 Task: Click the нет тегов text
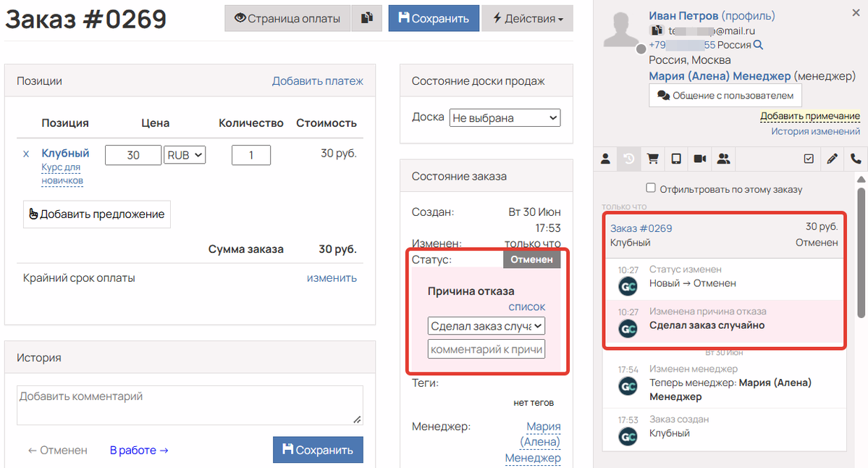pos(533,403)
